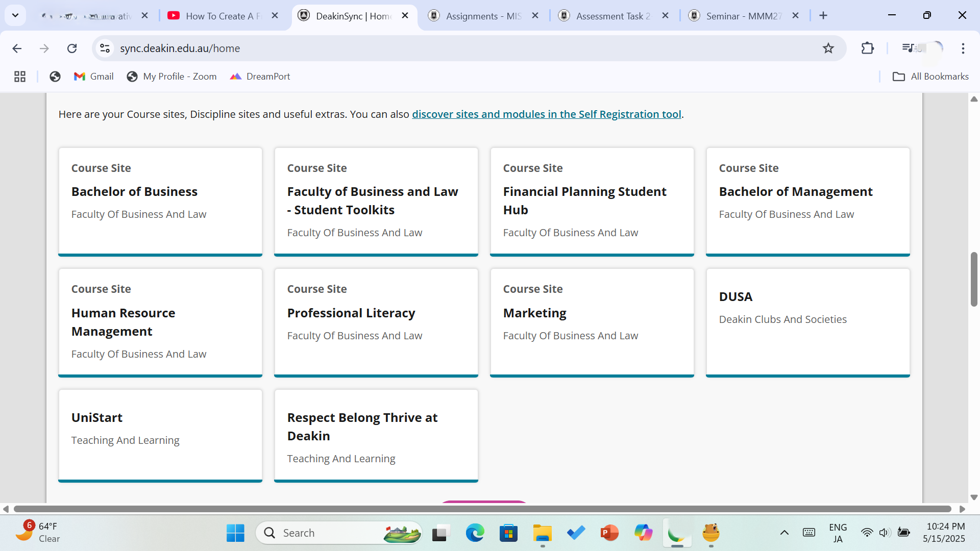Close the Assignments - MIS tab
The height and width of the screenshot is (551, 980).
click(x=535, y=16)
